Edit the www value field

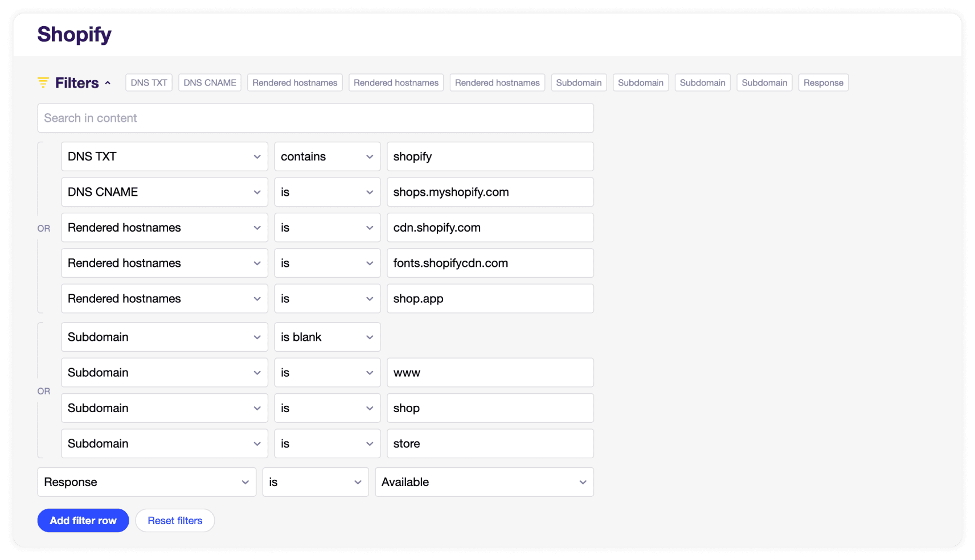[490, 373]
